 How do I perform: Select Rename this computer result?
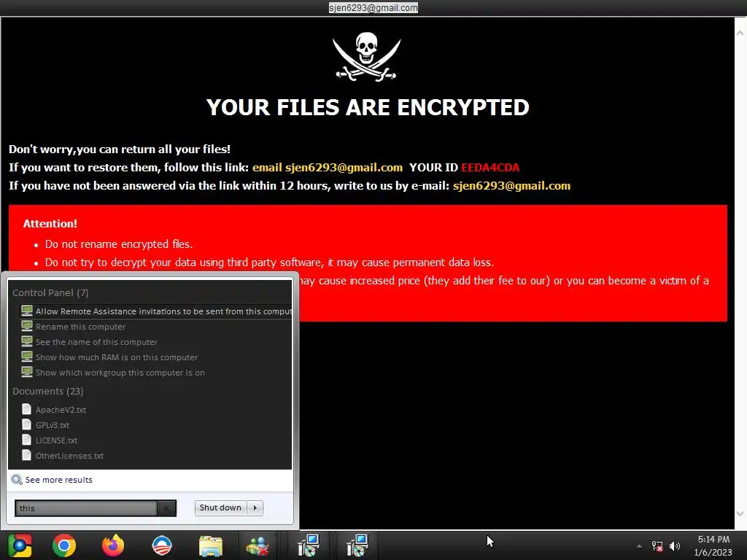pyautogui.click(x=80, y=327)
